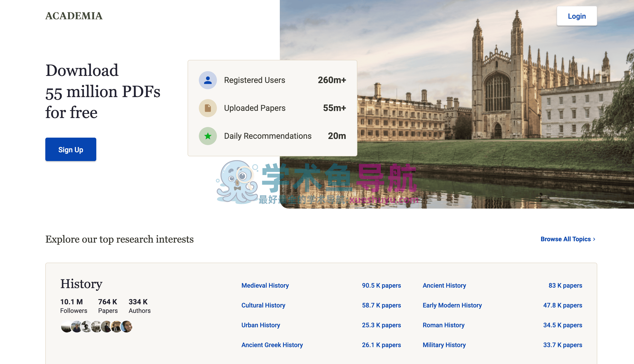Click the chevron next to Browse All Topics

594,239
